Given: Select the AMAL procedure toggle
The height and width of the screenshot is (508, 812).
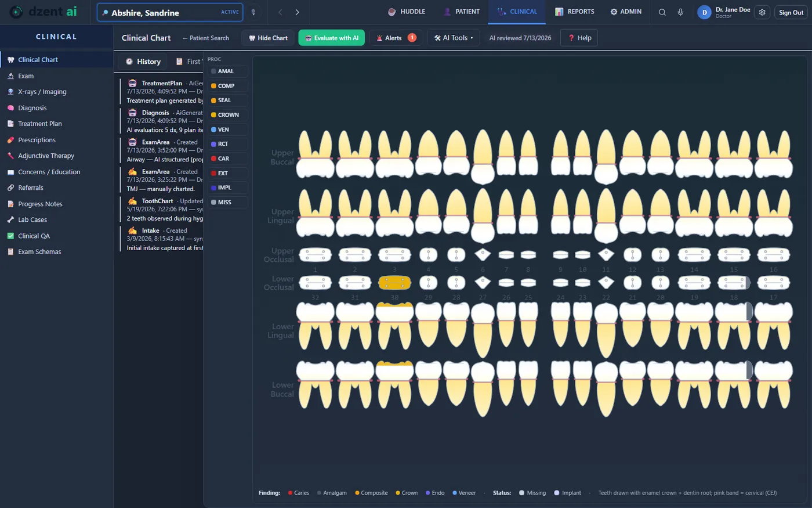Looking at the screenshot, I should [228, 71].
